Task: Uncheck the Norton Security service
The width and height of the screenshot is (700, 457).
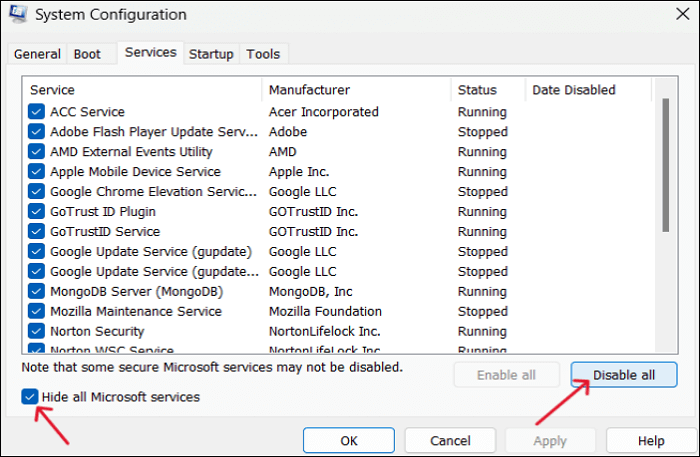Action: coord(37,331)
